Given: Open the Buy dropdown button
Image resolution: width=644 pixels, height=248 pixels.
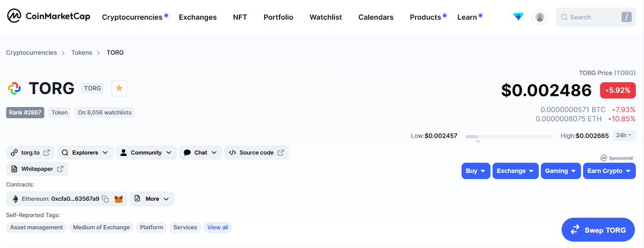Looking at the screenshot, I should pos(475,171).
